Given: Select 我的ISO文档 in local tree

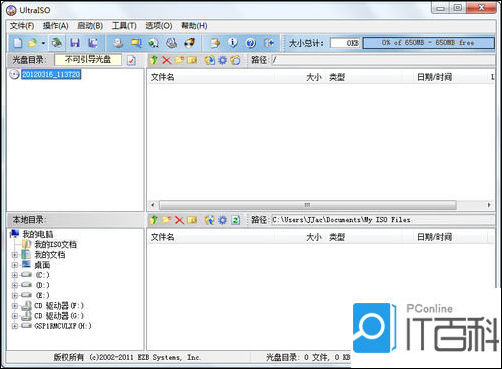Looking at the screenshot, I should [x=55, y=245].
